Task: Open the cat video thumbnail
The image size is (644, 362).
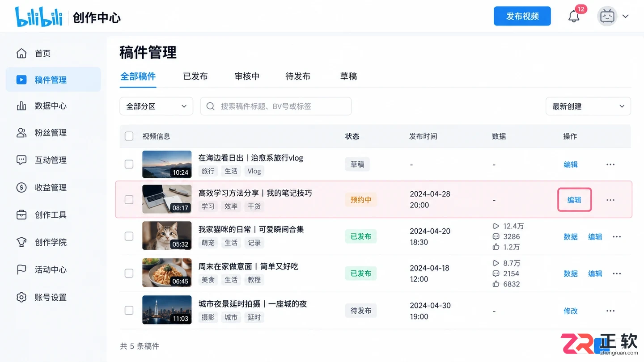Action: [x=167, y=236]
